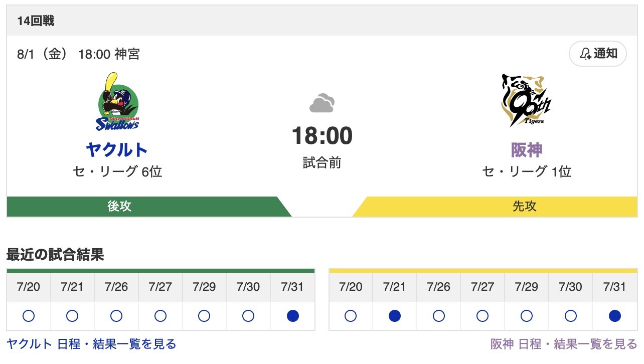Open 阪神 日程・結果一覧を見る link
This screenshot has height=364, width=644.
[x=563, y=344]
